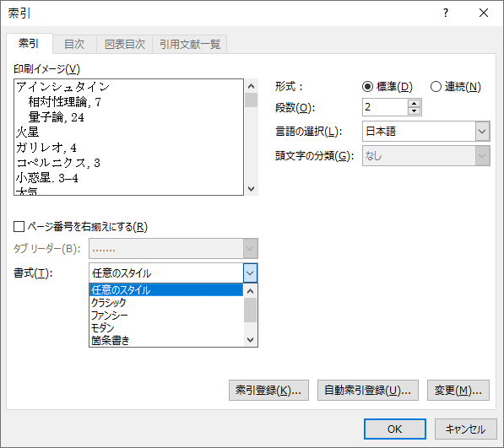Switch to the 目次 tab

click(x=74, y=44)
